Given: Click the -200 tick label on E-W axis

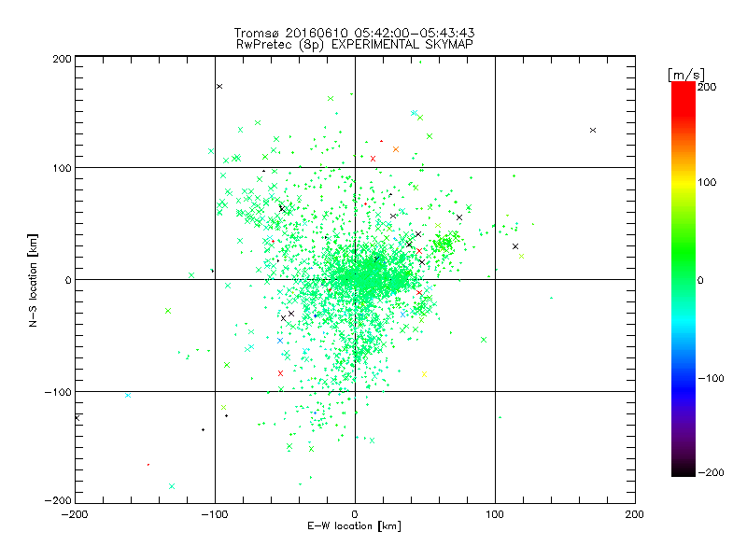Looking at the screenshot, I should [x=75, y=514].
